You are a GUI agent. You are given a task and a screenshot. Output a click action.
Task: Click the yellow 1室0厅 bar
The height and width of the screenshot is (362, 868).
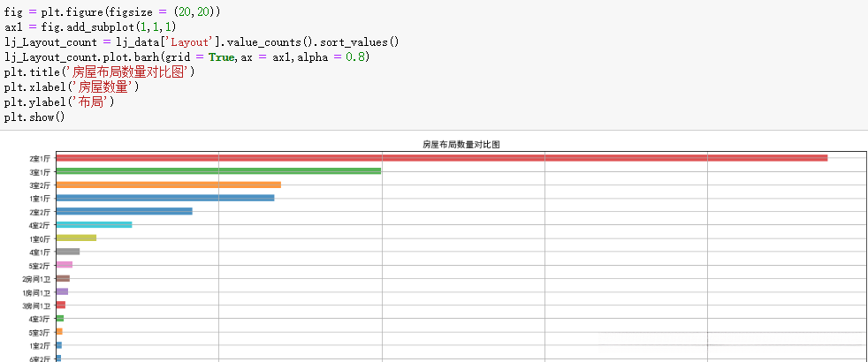click(76, 238)
